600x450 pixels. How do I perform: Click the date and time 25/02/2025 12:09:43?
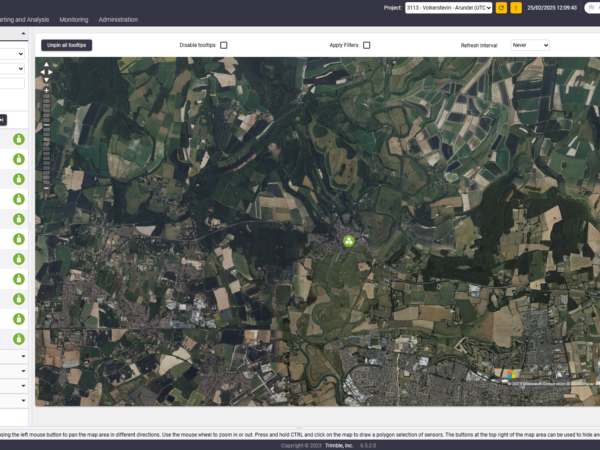click(552, 8)
